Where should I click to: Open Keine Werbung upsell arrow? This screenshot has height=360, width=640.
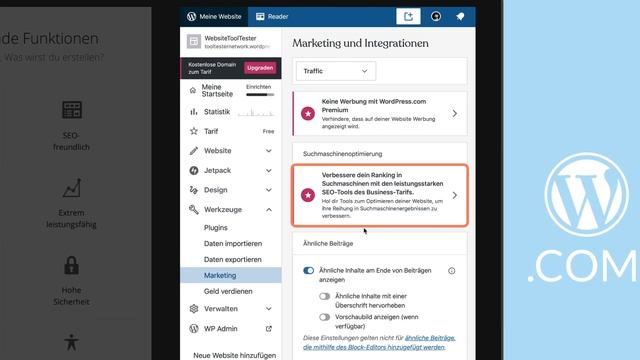click(x=455, y=113)
